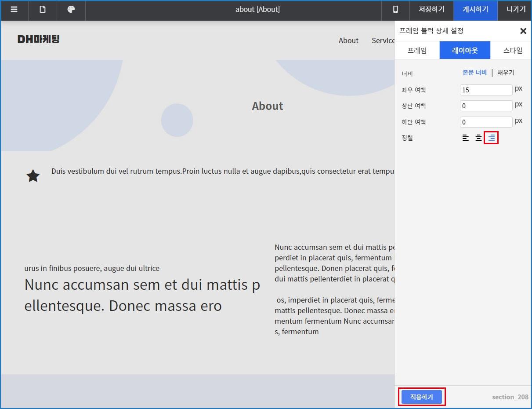
Task: Open the color palette theme icon
Action: point(71,10)
